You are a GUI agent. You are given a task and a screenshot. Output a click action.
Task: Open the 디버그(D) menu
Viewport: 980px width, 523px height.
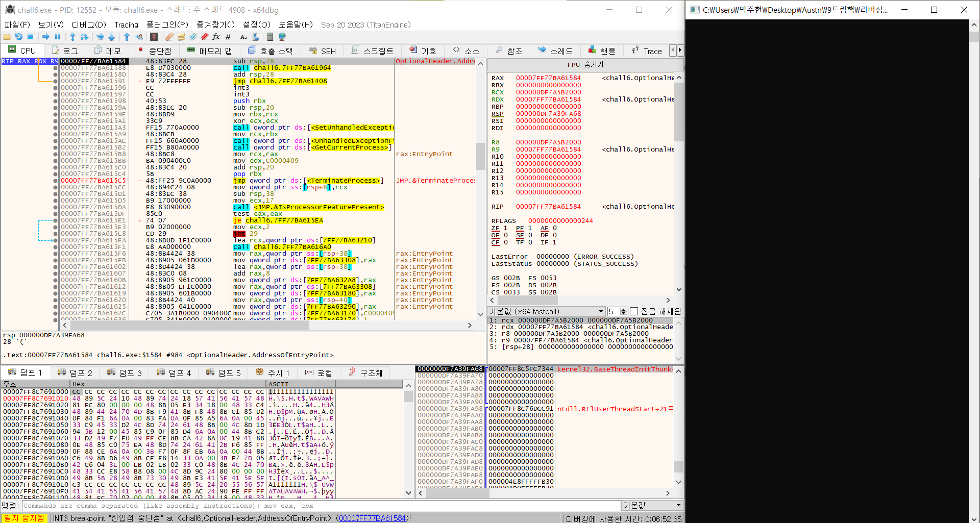point(89,24)
